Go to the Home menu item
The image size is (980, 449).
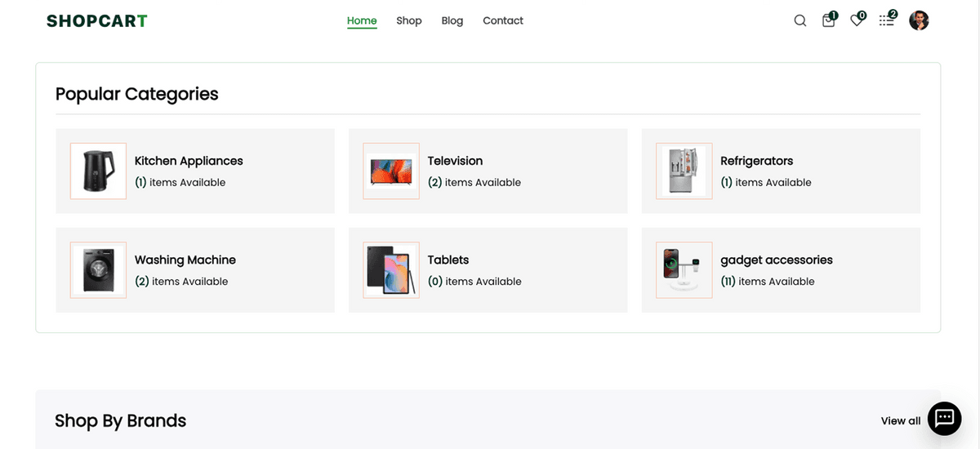tap(362, 21)
